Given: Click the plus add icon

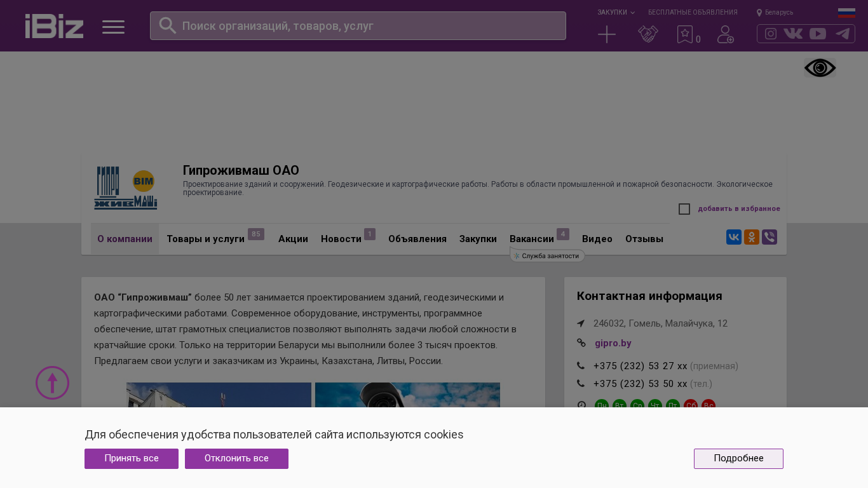Looking at the screenshot, I should tap(607, 34).
